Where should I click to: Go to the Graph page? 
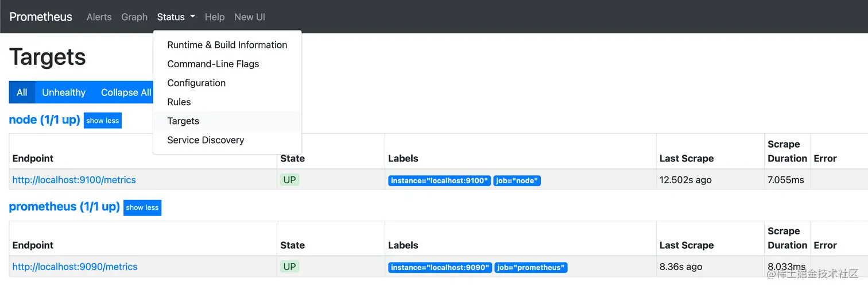tap(134, 17)
